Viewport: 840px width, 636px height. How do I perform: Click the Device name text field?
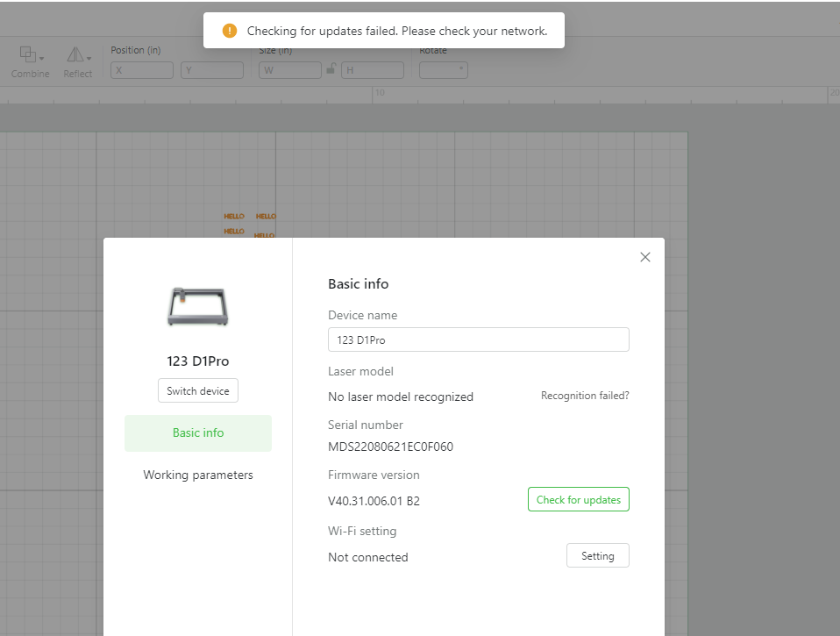click(478, 339)
